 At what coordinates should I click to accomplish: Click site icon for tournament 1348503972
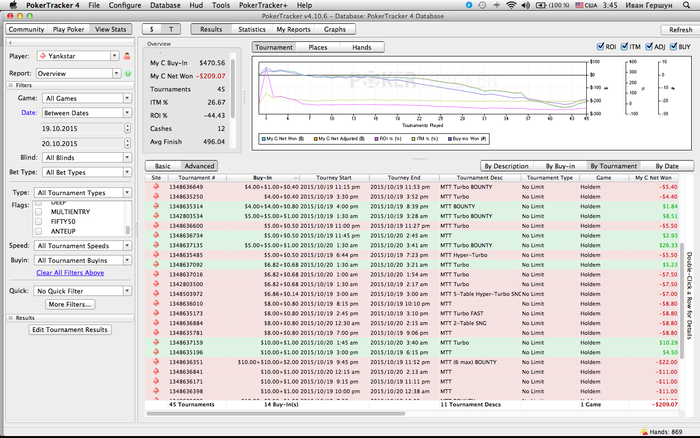pos(156,294)
